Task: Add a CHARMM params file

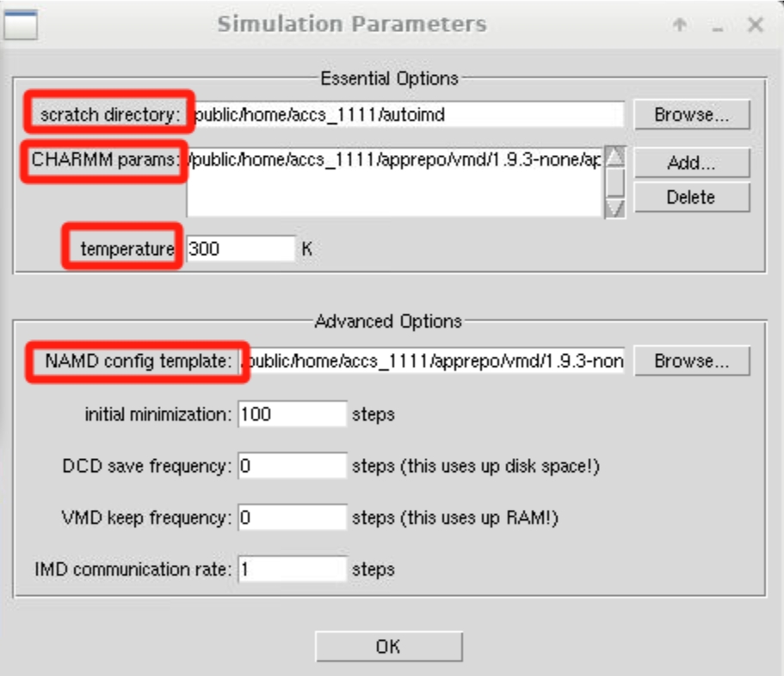Action: click(x=692, y=163)
